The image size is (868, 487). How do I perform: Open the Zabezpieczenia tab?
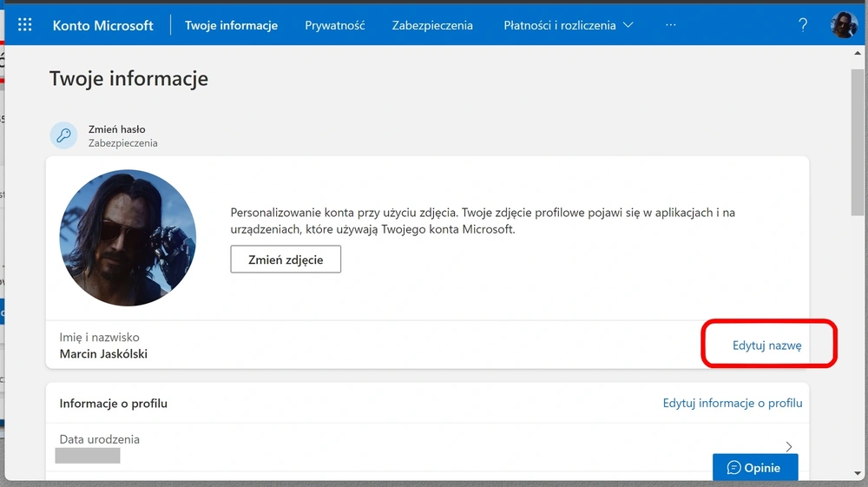432,25
